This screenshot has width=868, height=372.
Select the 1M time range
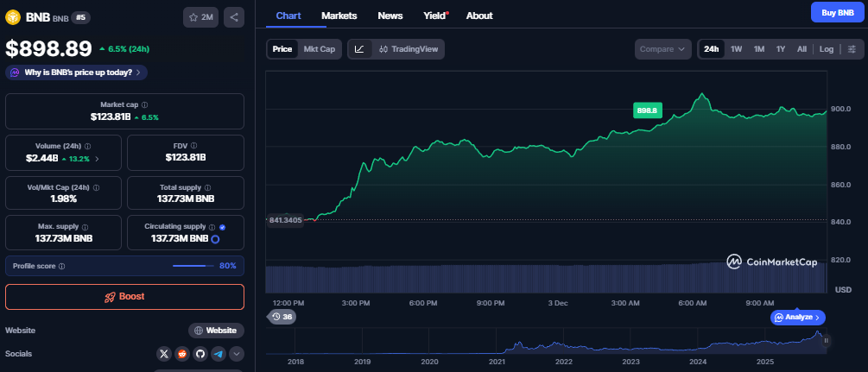pos(759,49)
